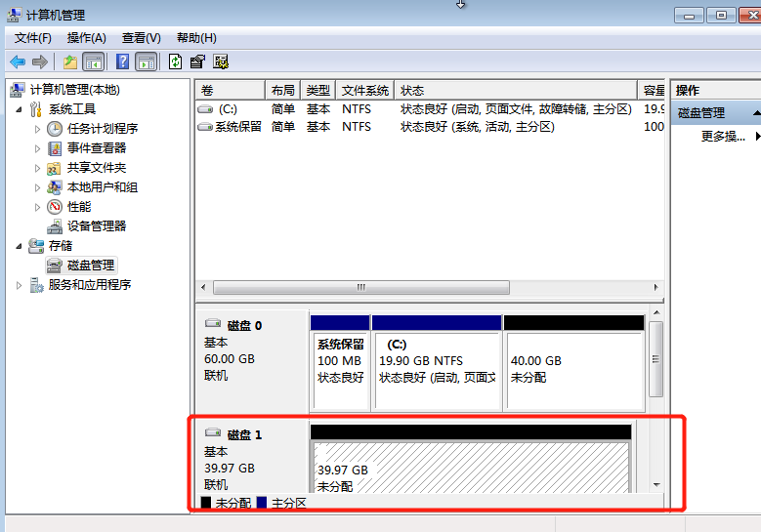Image resolution: width=761 pixels, height=532 pixels.
Task: Collapse the 系统工具 tree node
Action: pos(19,109)
